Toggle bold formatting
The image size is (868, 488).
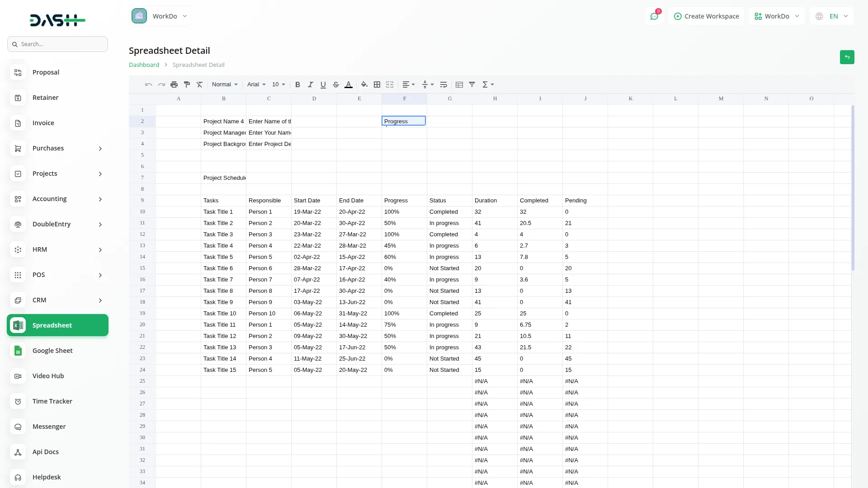coord(297,84)
